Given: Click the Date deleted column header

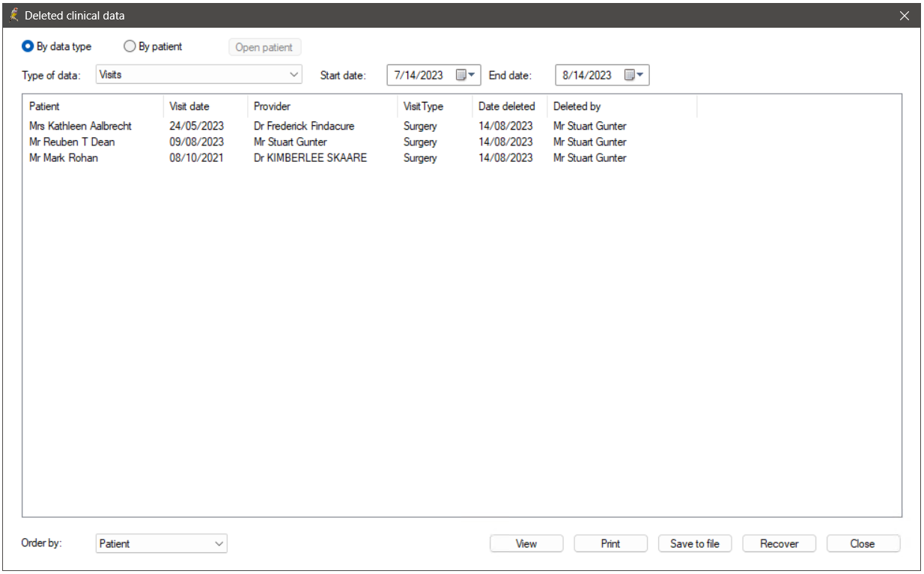Looking at the screenshot, I should pos(510,106).
